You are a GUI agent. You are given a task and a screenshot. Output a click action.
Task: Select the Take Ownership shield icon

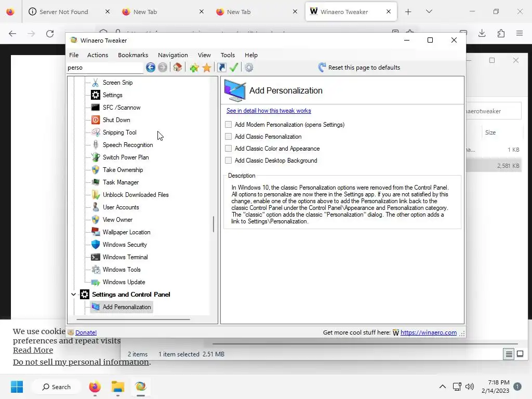[x=96, y=170]
